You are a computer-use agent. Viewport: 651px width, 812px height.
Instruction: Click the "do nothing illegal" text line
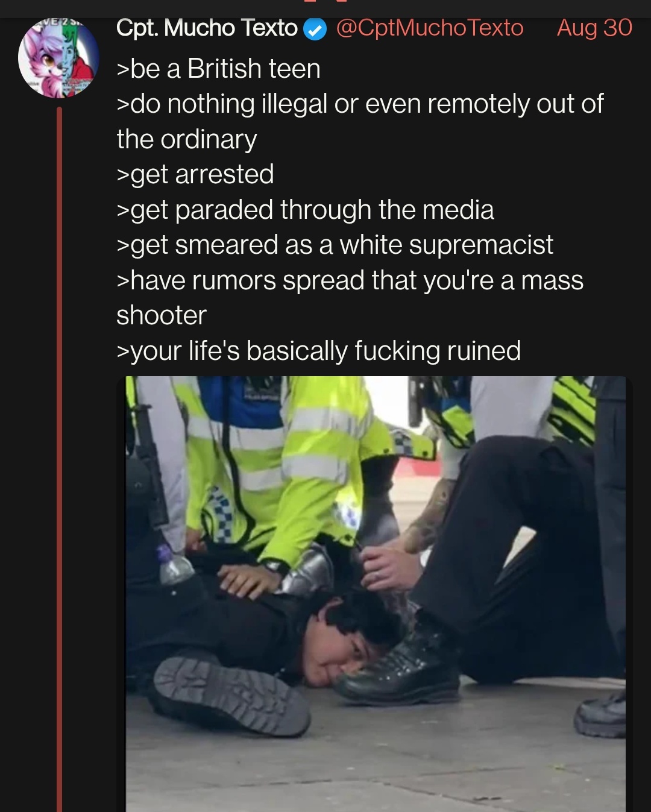point(360,104)
